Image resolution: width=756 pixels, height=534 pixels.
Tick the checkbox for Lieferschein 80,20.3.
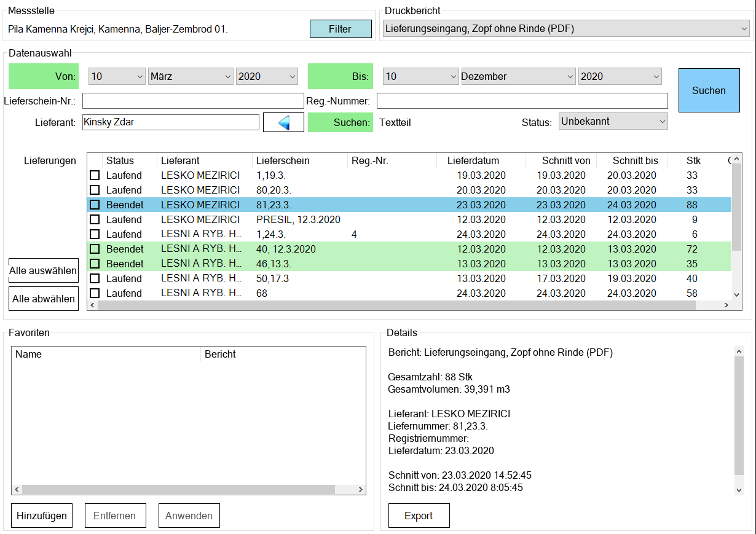[x=95, y=190]
